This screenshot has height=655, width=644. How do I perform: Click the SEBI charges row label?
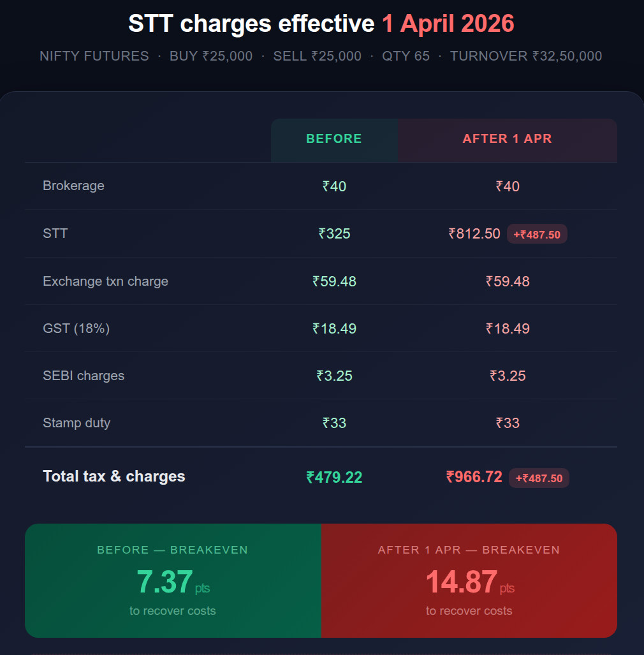(x=84, y=376)
